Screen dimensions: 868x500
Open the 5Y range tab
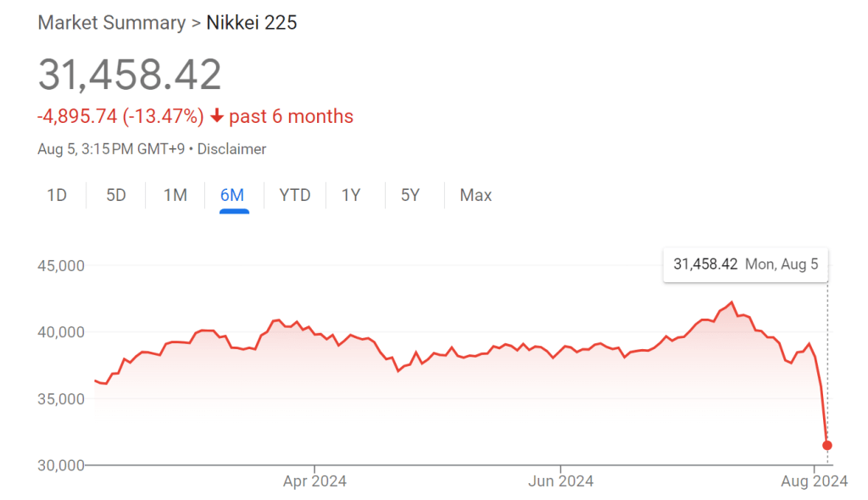pos(410,196)
